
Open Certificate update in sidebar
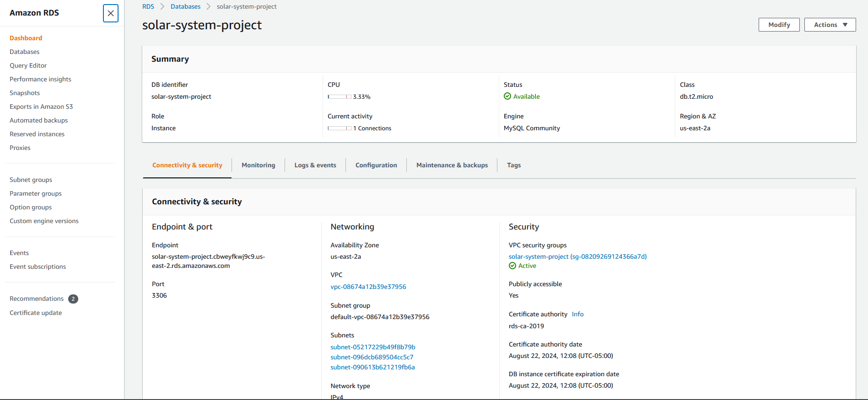[x=36, y=313]
